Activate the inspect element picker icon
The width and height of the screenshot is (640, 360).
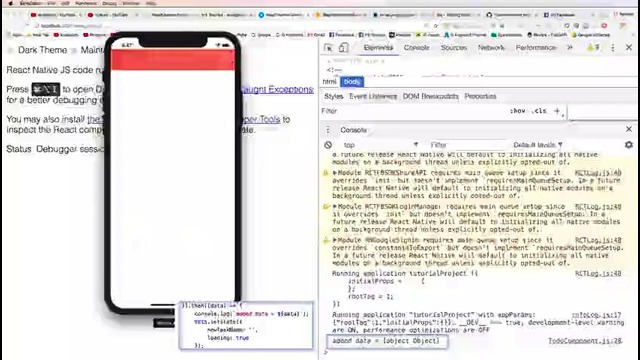[328, 48]
